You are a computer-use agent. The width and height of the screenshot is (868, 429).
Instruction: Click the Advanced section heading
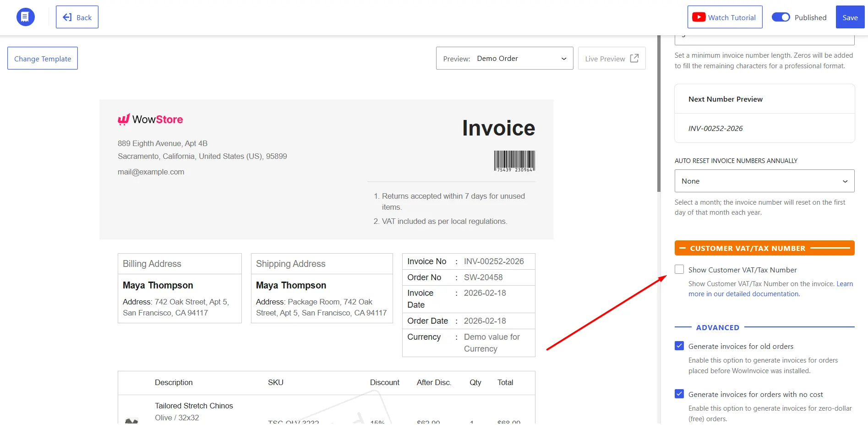[x=717, y=327]
